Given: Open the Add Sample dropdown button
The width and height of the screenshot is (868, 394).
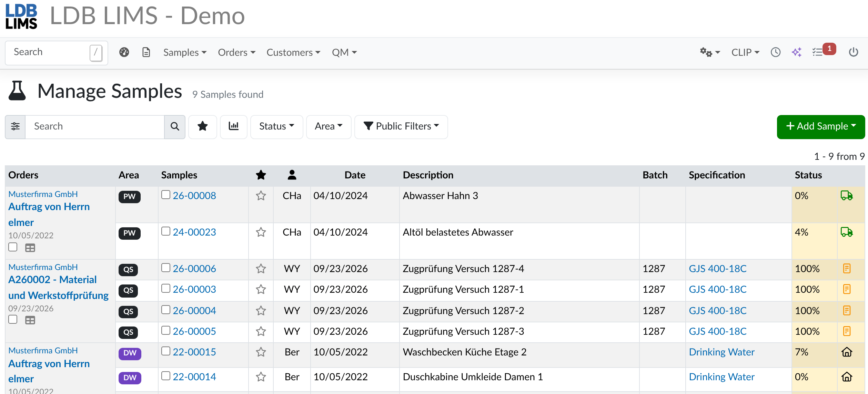Looking at the screenshot, I should coord(821,126).
